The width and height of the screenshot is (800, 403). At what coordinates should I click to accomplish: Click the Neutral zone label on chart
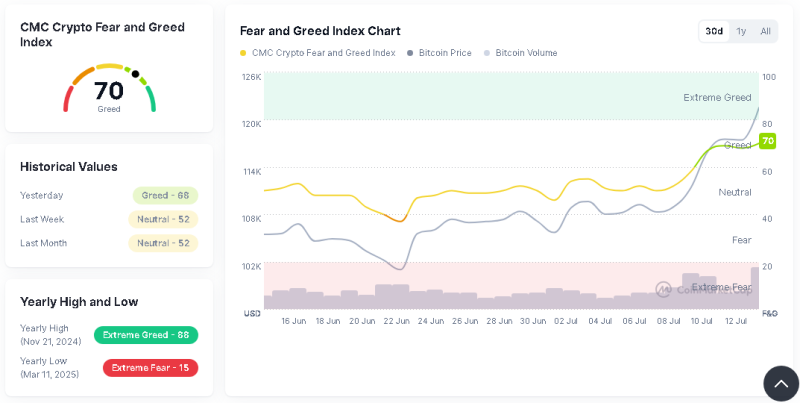pyautogui.click(x=735, y=192)
